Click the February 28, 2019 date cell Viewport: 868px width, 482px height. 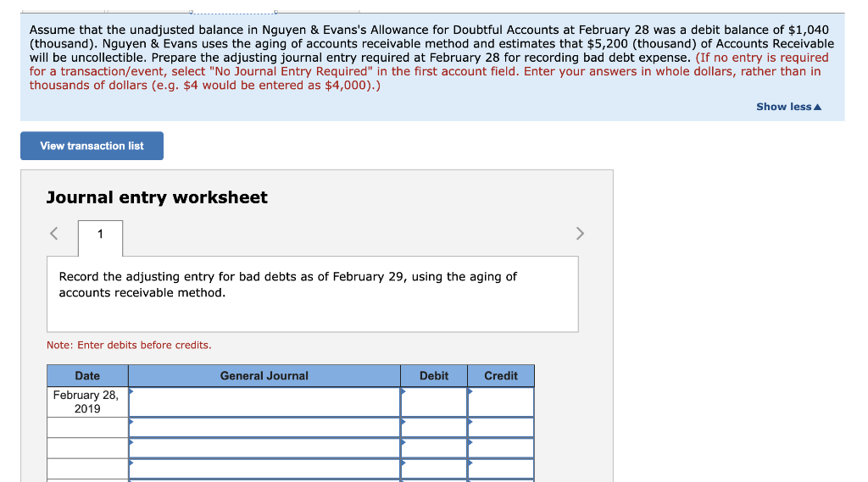pyautogui.click(x=87, y=402)
